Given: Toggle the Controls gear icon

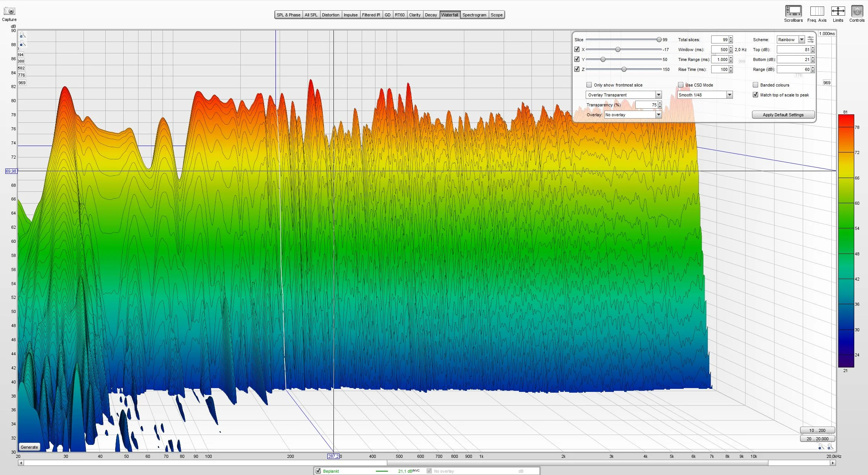Looking at the screenshot, I should tap(857, 11).
